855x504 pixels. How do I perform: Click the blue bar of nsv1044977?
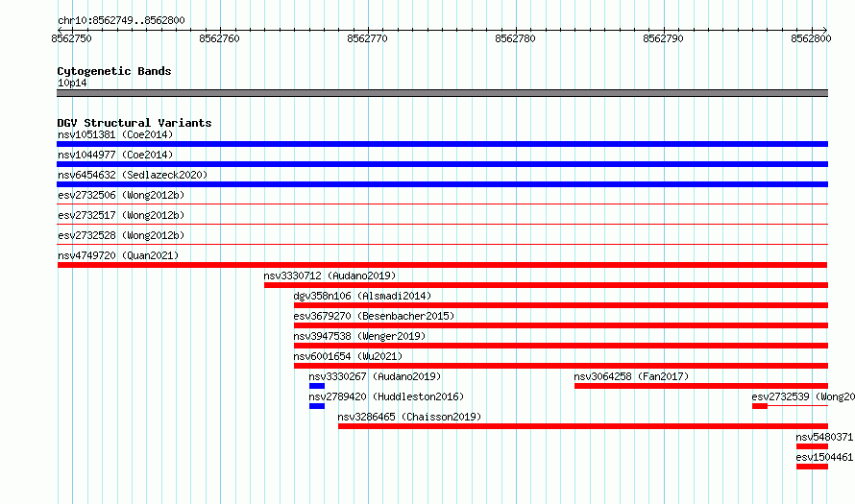[x=442, y=164]
